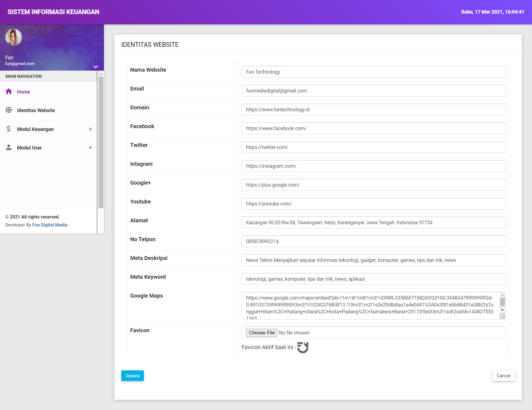Click the dollar sign Modul Keuangan icon
532x410 pixels.
click(x=9, y=129)
